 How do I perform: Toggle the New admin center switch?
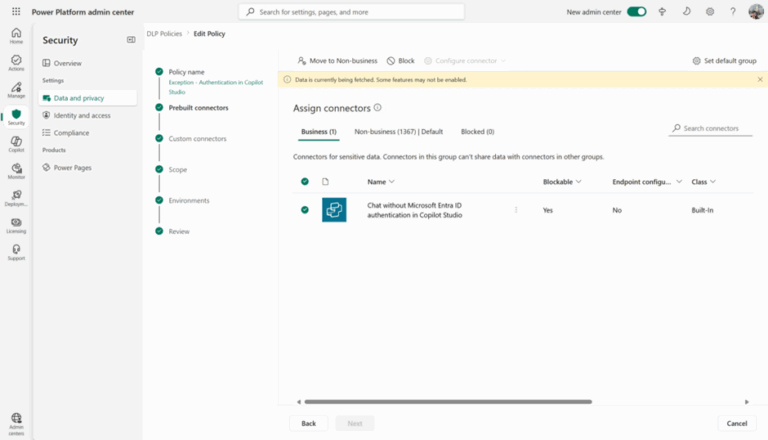(x=637, y=12)
